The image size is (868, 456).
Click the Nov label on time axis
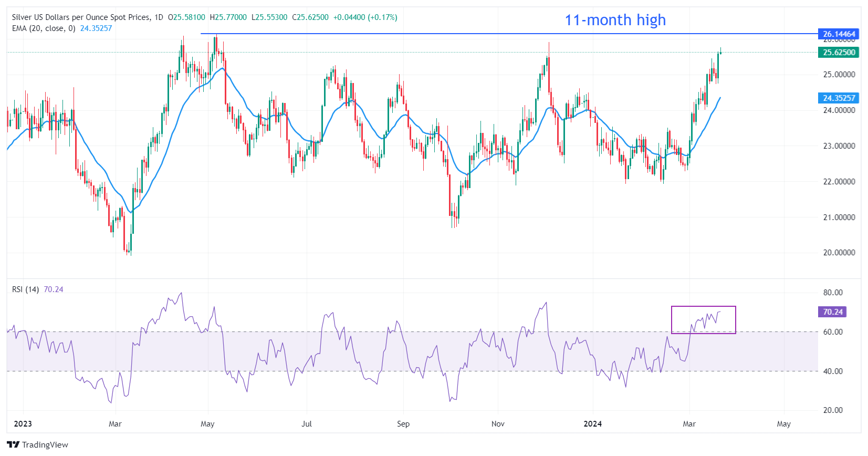point(498,424)
